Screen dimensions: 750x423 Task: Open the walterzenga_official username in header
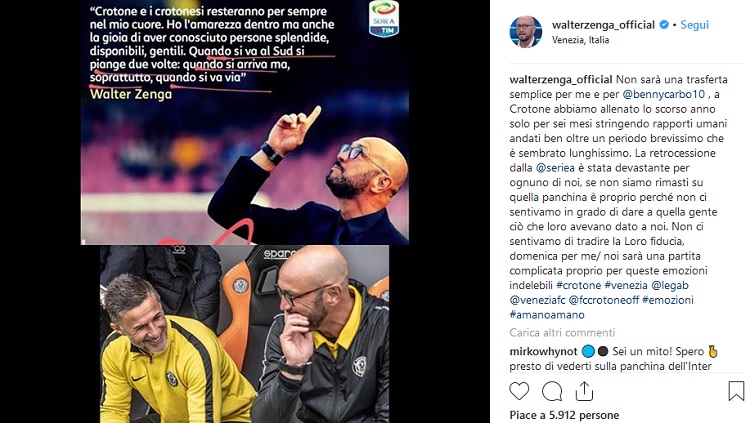point(603,25)
